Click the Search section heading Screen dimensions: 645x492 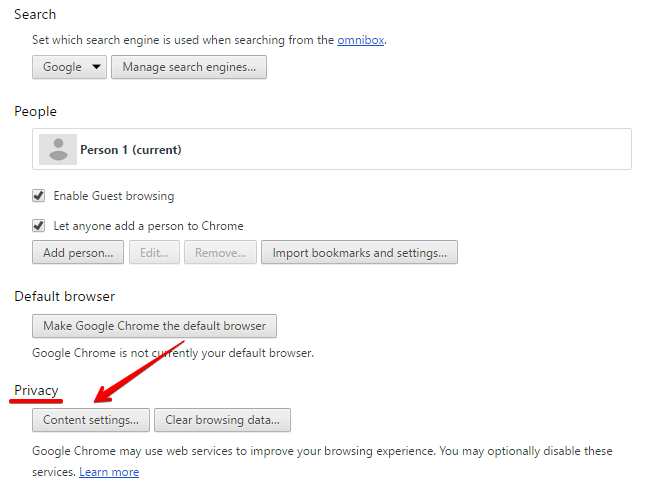coord(35,15)
